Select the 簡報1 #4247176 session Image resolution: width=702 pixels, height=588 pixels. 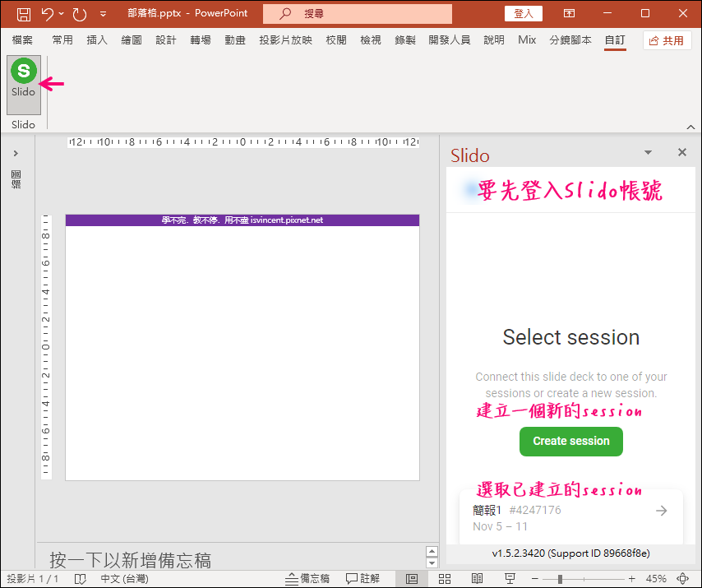(570, 518)
